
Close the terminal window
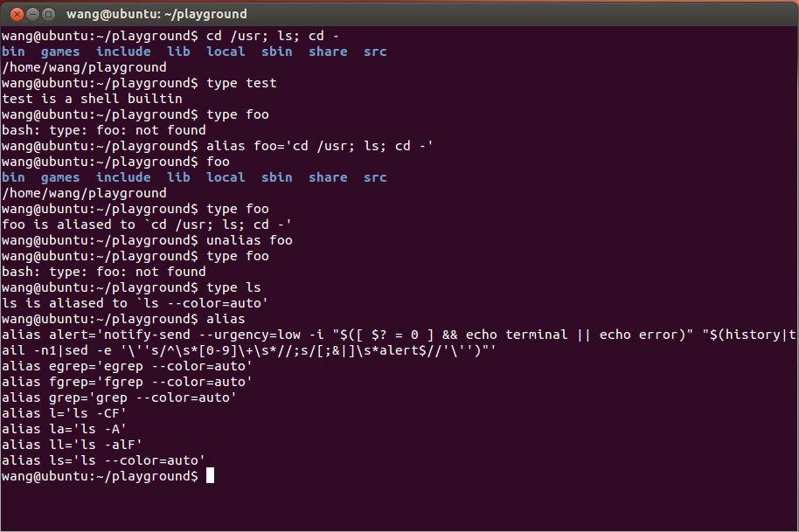click(x=17, y=14)
